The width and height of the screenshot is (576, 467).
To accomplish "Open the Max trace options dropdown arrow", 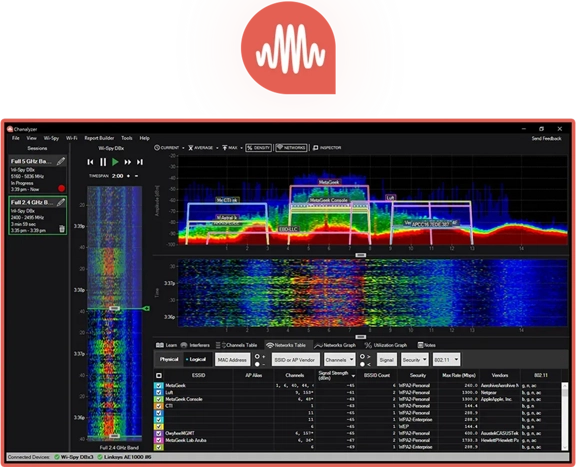I will (x=241, y=148).
